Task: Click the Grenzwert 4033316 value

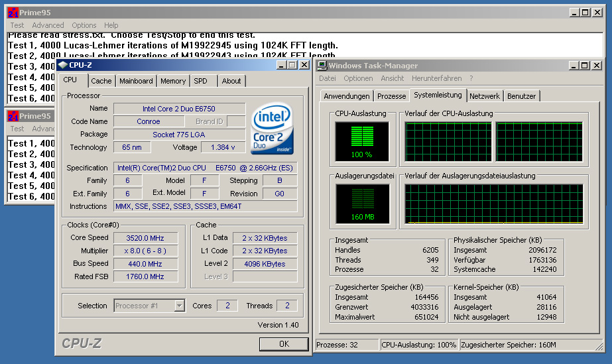Action: coord(424,307)
